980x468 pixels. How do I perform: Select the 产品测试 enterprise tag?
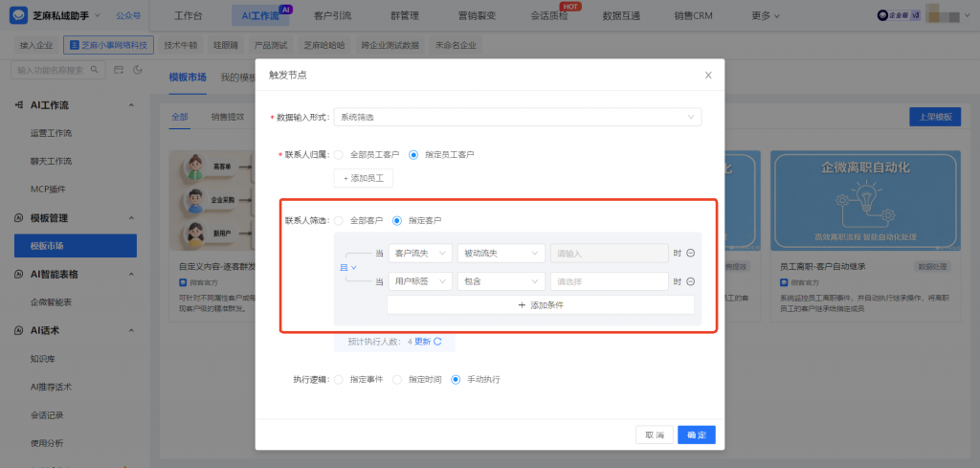point(271,46)
